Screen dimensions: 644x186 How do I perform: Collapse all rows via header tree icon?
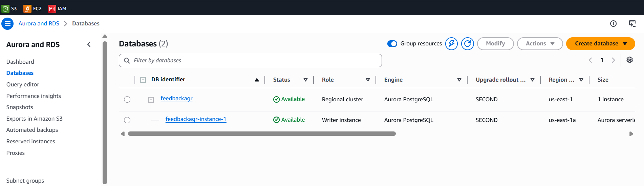[143, 80]
